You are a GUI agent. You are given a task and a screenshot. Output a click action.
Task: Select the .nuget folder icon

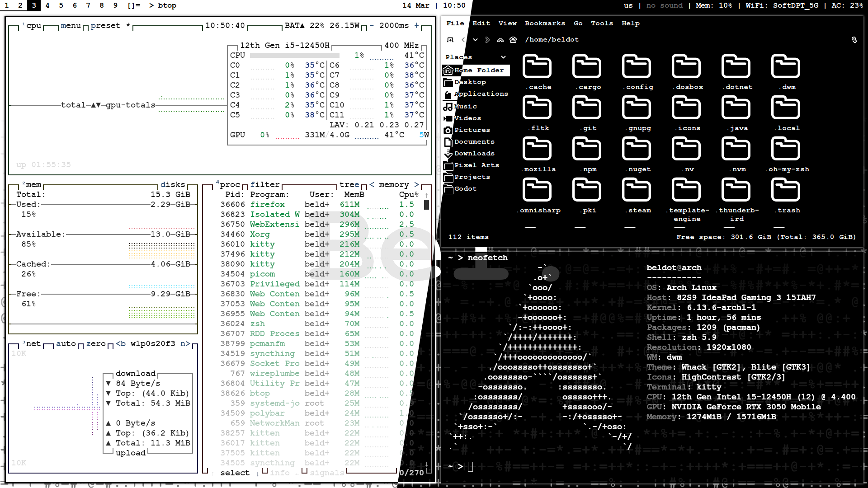click(637, 149)
